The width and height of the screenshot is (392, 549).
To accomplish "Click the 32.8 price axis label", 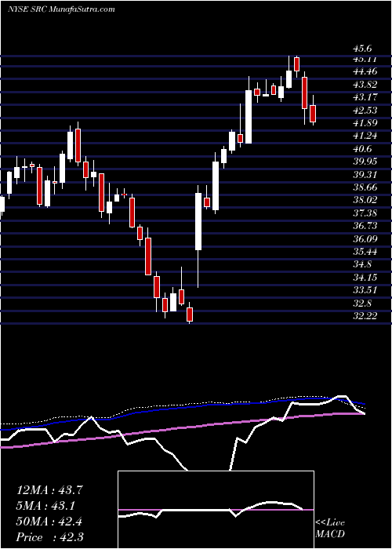I will click(363, 304).
